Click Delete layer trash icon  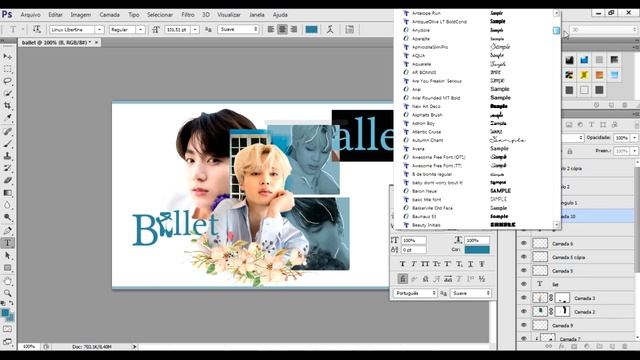tap(625, 346)
